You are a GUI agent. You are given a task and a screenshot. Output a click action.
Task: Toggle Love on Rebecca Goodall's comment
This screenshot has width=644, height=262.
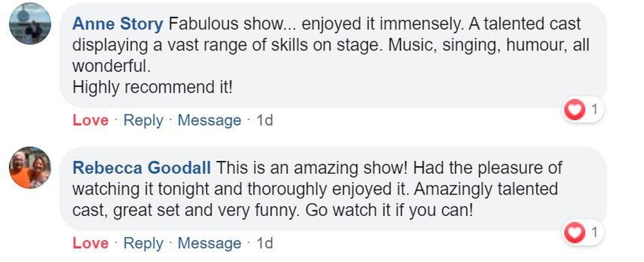(90, 243)
